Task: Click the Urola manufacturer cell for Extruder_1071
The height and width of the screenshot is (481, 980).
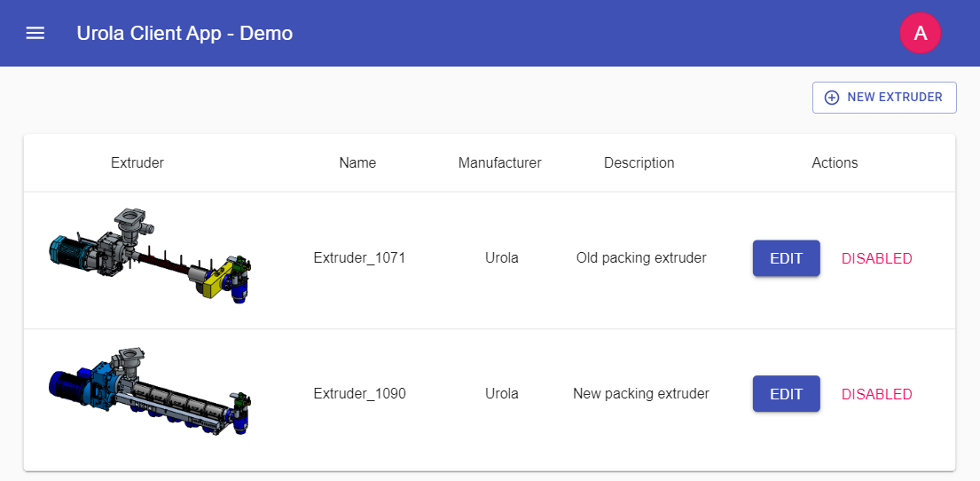Action: pos(502,259)
